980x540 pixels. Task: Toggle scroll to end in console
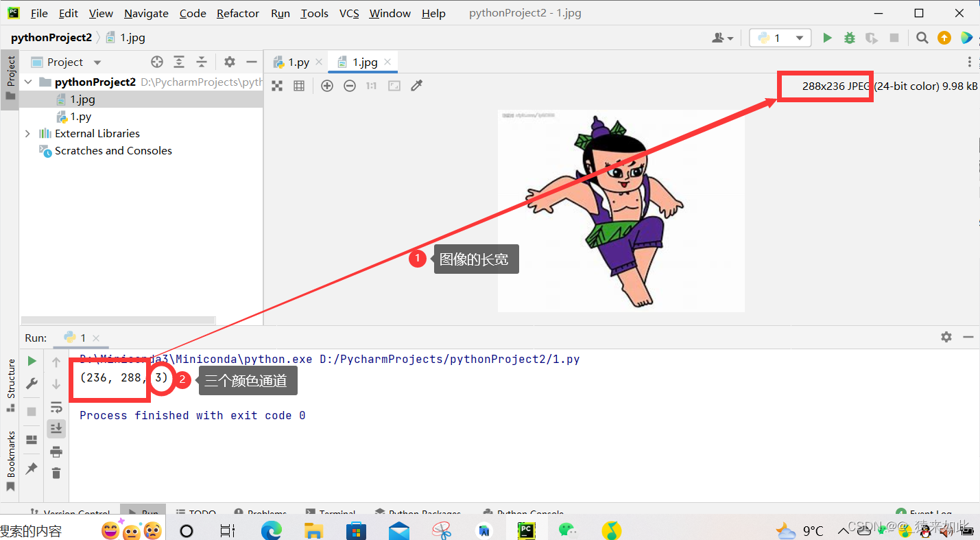56,429
